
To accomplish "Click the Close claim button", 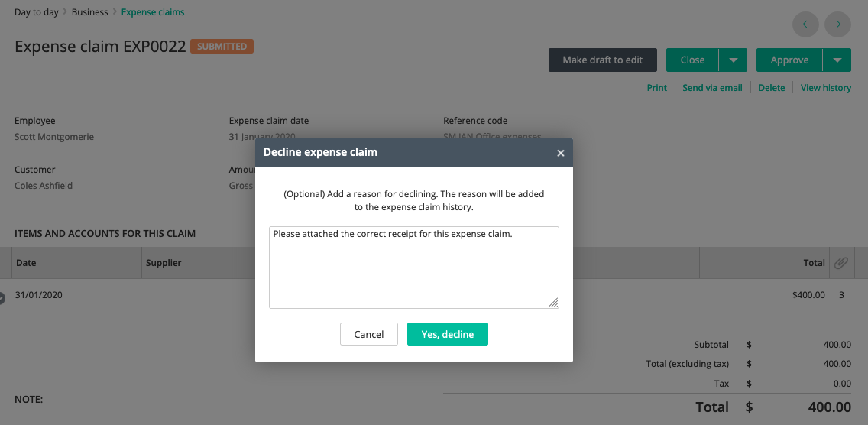I will pos(692,60).
